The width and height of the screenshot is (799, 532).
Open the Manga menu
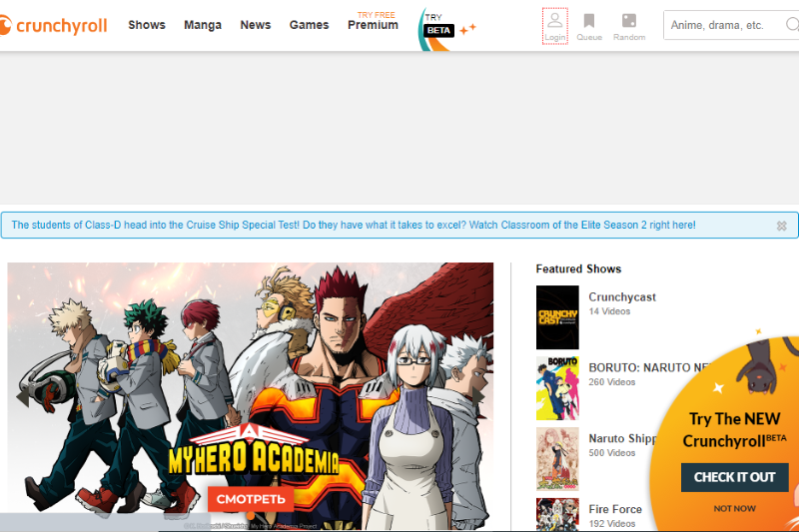(x=203, y=25)
